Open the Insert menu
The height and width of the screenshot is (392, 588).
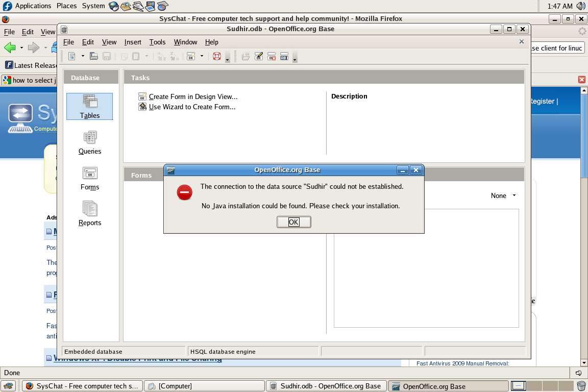pos(133,42)
